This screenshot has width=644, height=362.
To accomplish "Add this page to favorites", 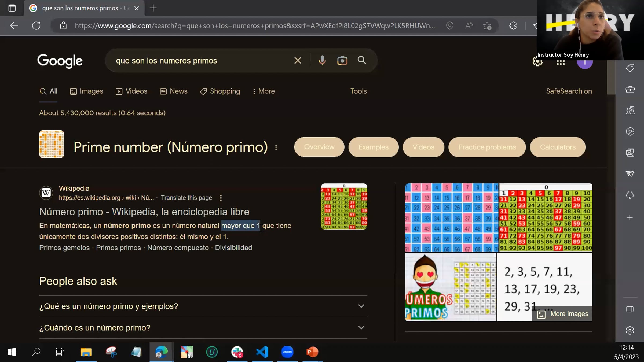I will (x=487, y=26).
